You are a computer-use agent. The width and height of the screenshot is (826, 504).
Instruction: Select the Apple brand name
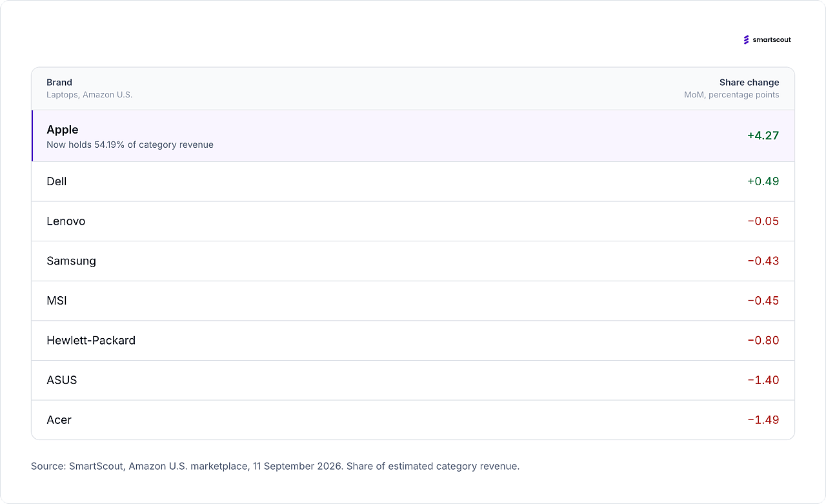pos(63,130)
